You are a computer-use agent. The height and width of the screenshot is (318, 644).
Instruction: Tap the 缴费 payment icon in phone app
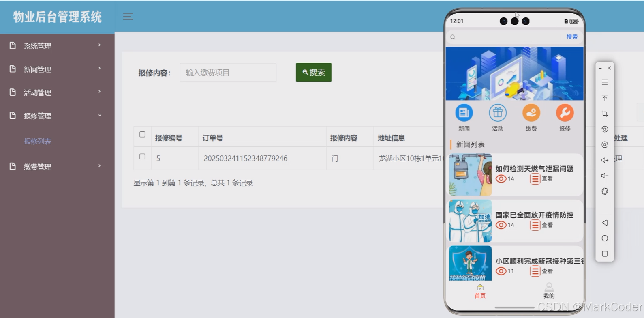click(531, 113)
